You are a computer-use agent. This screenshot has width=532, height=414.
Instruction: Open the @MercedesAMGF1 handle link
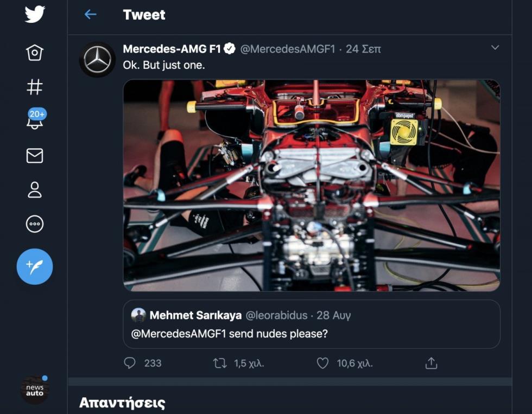click(288, 49)
